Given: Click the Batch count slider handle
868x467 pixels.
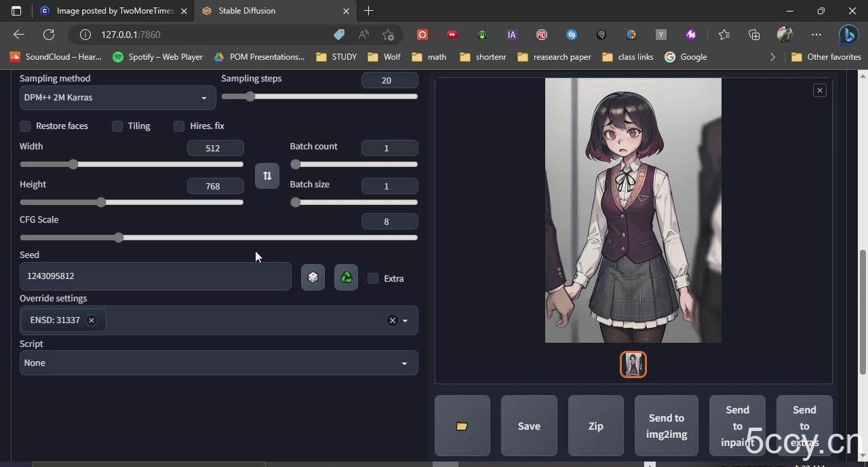Looking at the screenshot, I should (x=295, y=164).
